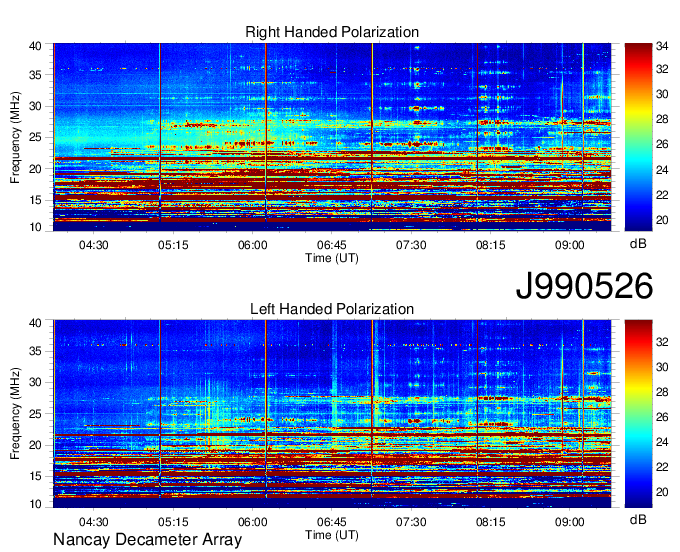Click the Right Handed Polarization spectrogram plot
This screenshot has width=680, height=552.
click(332, 137)
